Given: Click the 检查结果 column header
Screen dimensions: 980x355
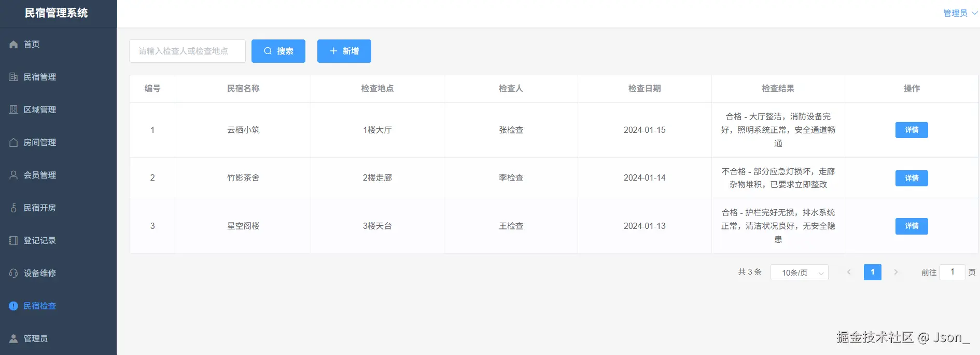Looking at the screenshot, I should pyautogui.click(x=778, y=88).
